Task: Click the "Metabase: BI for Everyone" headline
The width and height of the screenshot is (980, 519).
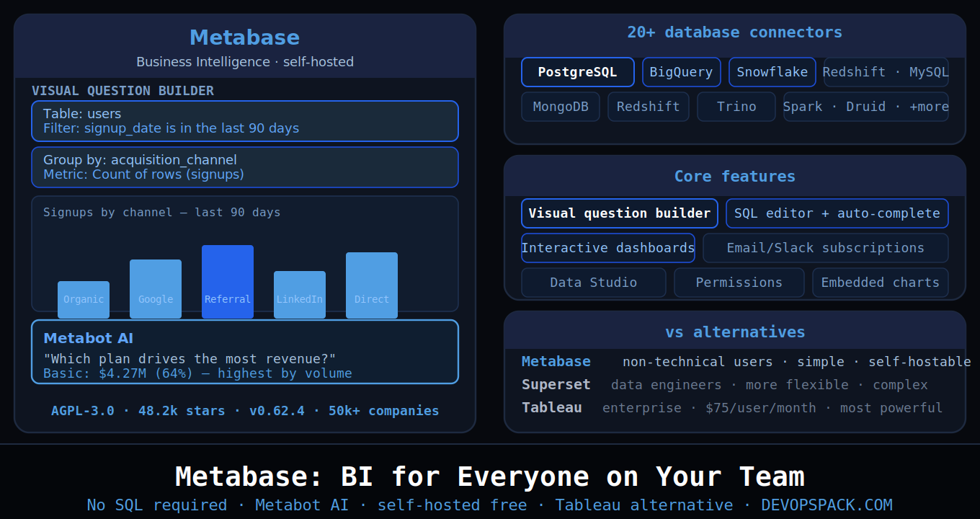Action: click(x=490, y=477)
